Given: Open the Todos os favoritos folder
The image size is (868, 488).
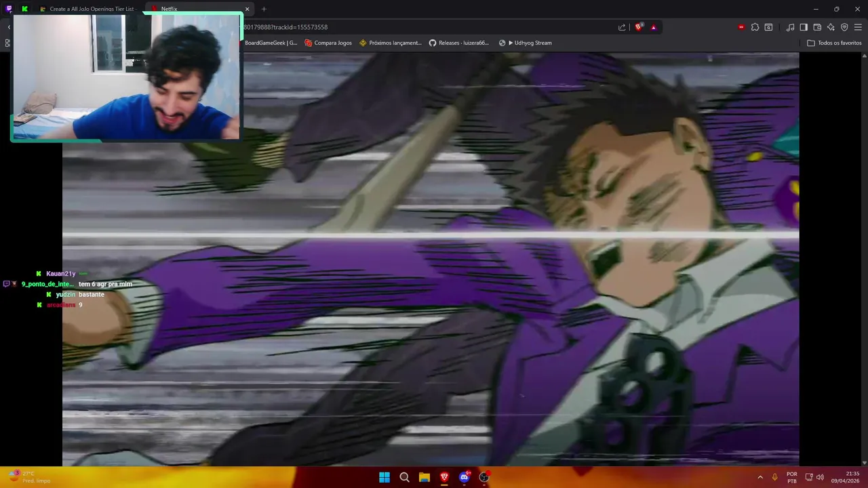Looking at the screenshot, I should click(834, 43).
